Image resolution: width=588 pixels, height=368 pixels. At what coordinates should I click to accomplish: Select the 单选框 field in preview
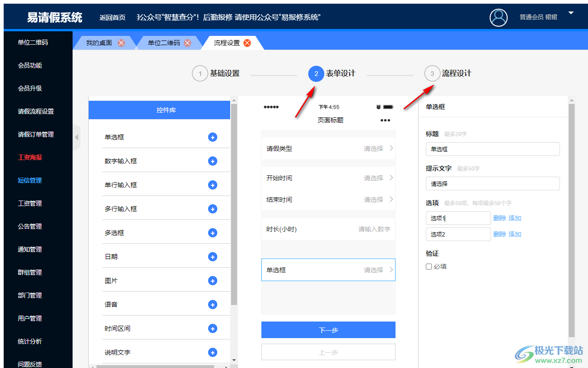(328, 270)
